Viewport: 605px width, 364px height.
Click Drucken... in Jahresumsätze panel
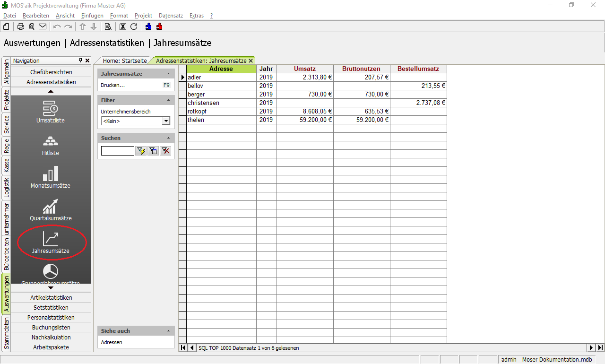113,86
